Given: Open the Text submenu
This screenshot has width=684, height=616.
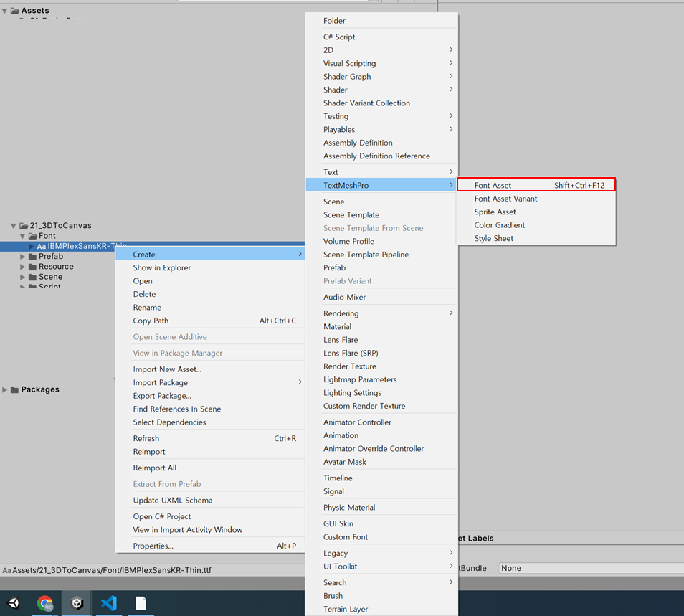Looking at the screenshot, I should (381, 172).
